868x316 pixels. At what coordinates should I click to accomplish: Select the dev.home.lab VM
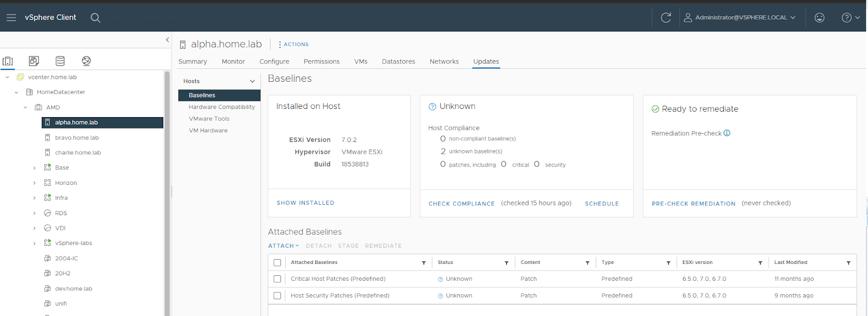point(73,289)
